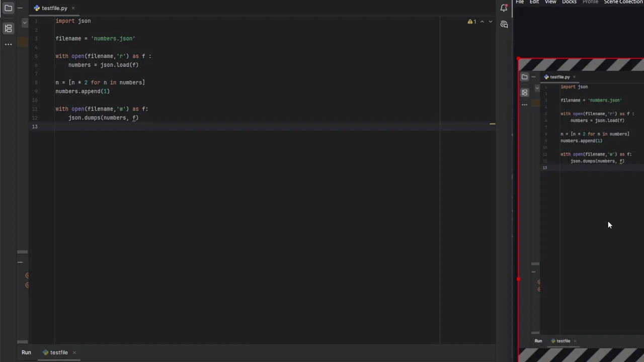Close the testfile.py tab in the OBS preview

(x=574, y=77)
